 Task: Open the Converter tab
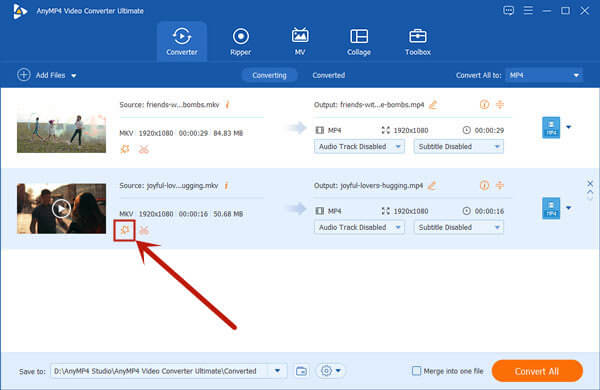(182, 41)
